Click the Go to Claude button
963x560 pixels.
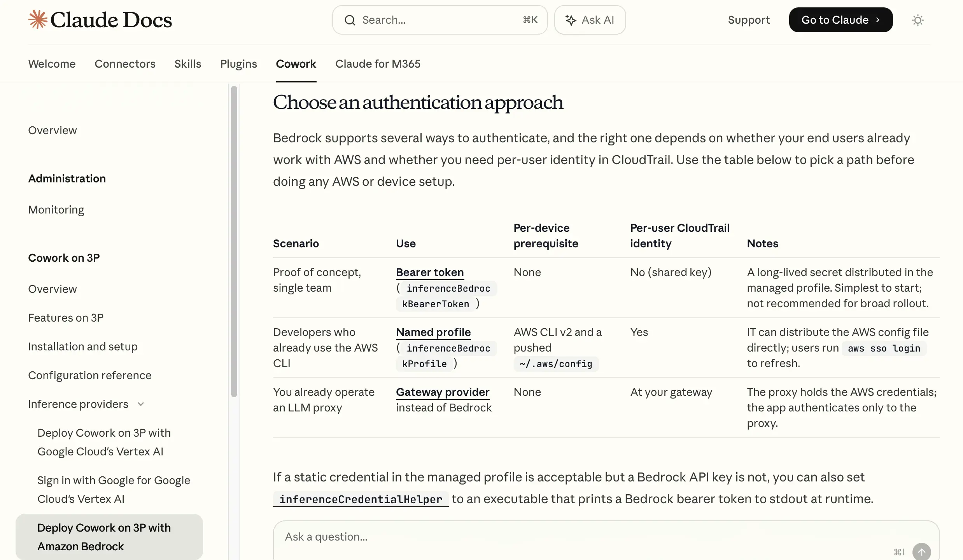(840, 20)
